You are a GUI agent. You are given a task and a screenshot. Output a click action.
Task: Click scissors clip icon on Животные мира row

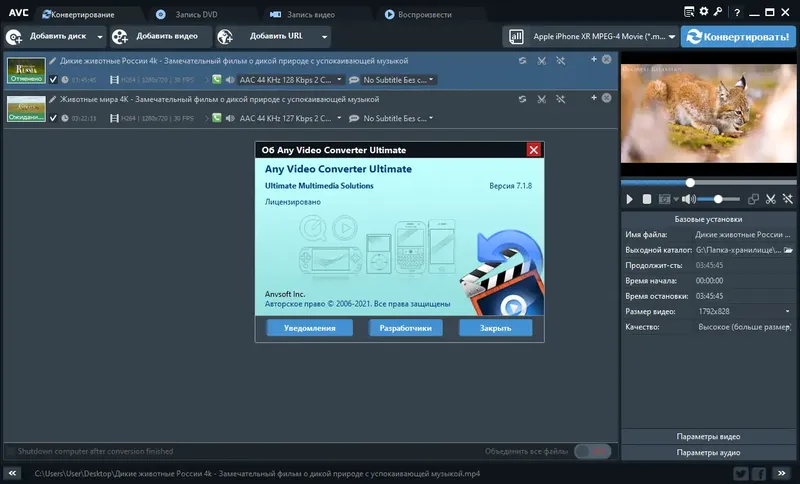[541, 99]
